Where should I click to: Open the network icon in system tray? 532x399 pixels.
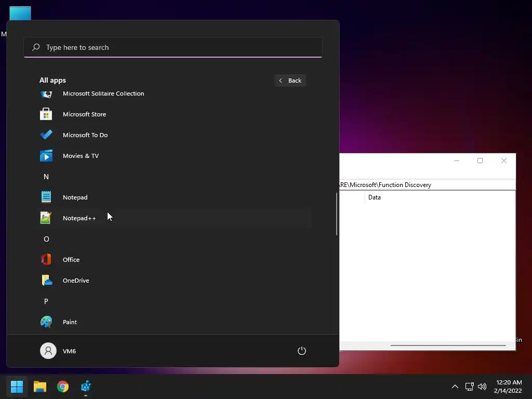click(470, 387)
